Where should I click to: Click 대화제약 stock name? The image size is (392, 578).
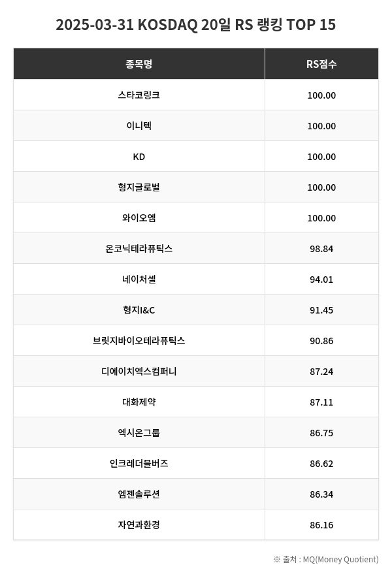(139, 402)
